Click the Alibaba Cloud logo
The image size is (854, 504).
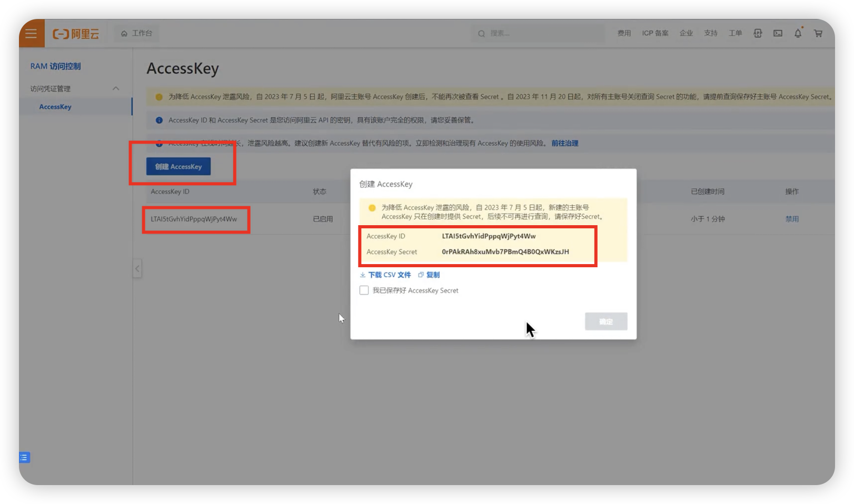click(x=76, y=34)
